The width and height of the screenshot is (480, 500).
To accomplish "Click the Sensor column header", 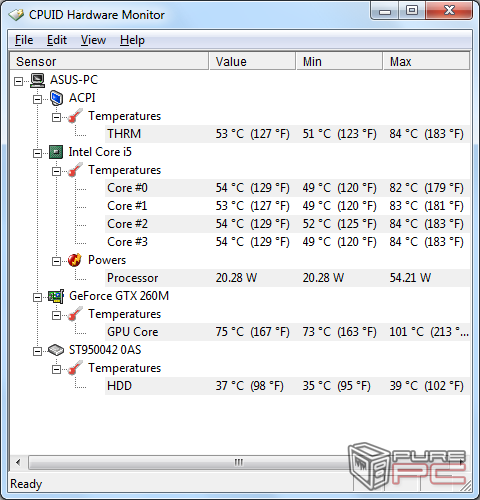I will (x=109, y=61).
